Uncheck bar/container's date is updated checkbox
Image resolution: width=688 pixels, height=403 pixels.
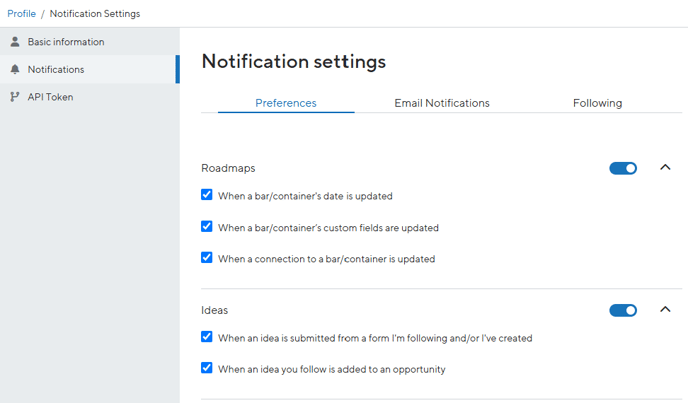(207, 194)
